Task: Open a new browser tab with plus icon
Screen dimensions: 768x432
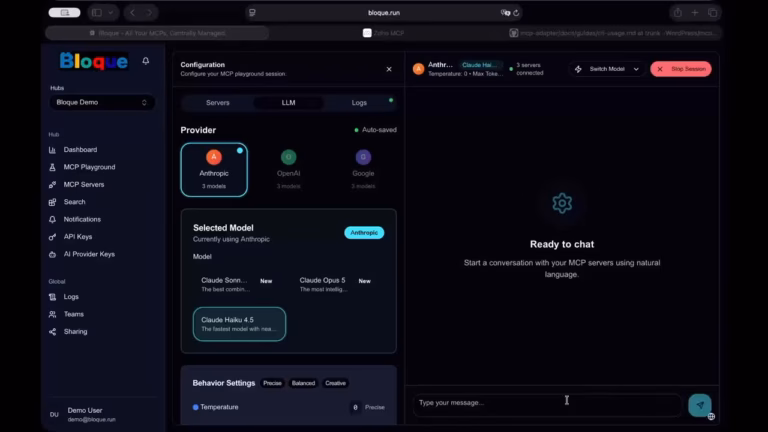Action: (x=695, y=13)
